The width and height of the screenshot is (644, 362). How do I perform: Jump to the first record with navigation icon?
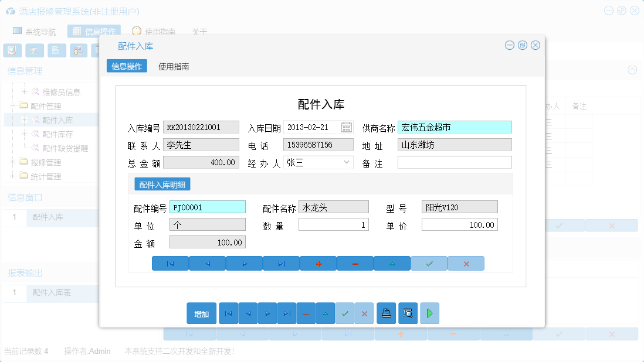coord(228,313)
